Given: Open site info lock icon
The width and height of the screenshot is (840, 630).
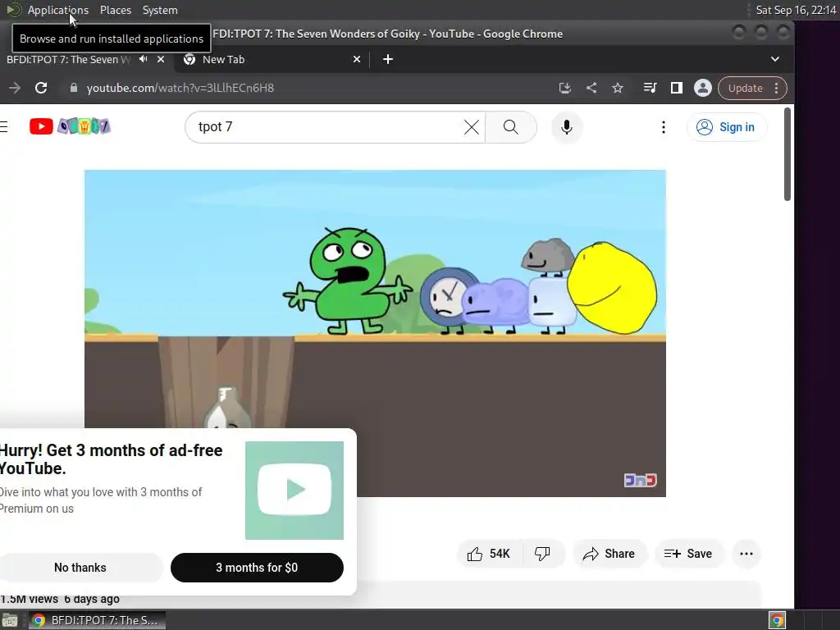Looking at the screenshot, I should click(74, 88).
